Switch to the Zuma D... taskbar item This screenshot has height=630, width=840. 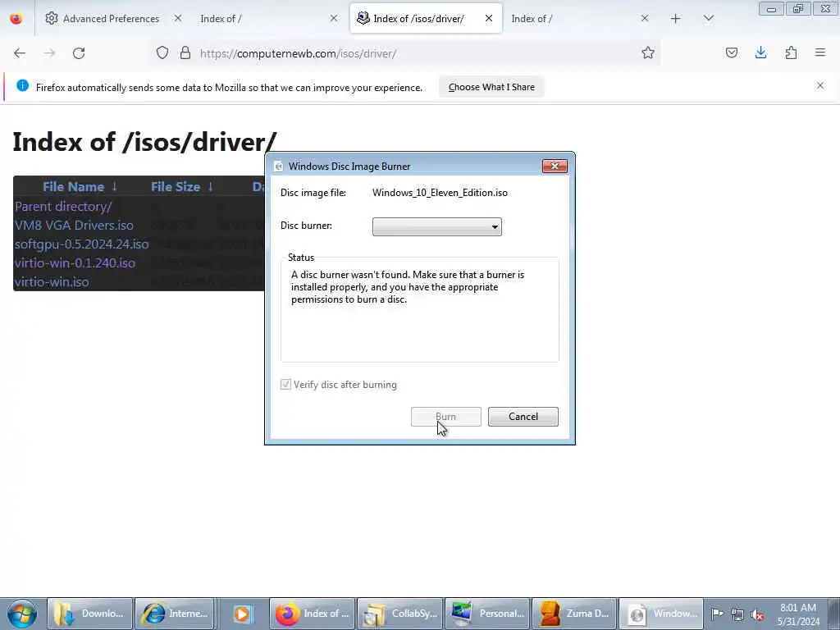click(x=574, y=614)
